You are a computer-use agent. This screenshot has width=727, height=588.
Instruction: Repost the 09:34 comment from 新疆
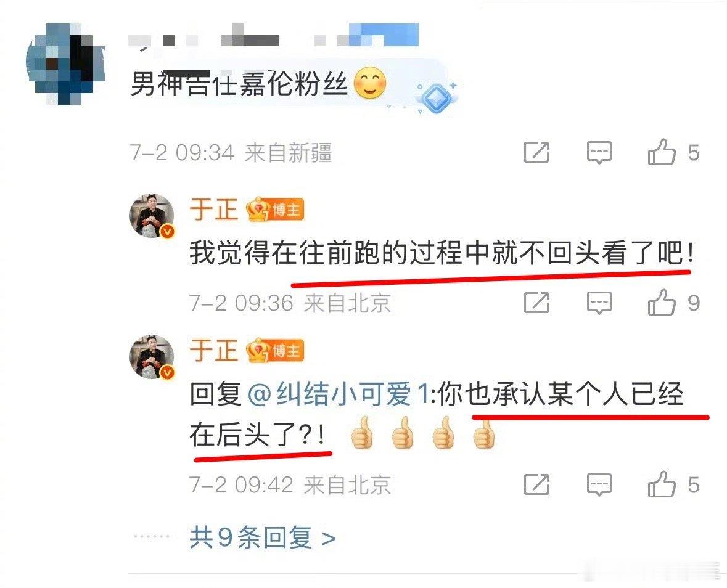pyautogui.click(x=536, y=152)
